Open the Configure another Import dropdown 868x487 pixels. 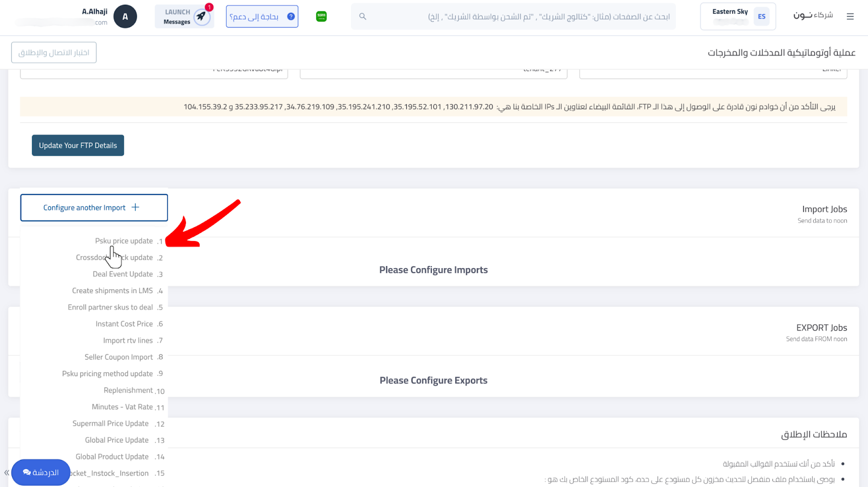point(94,207)
